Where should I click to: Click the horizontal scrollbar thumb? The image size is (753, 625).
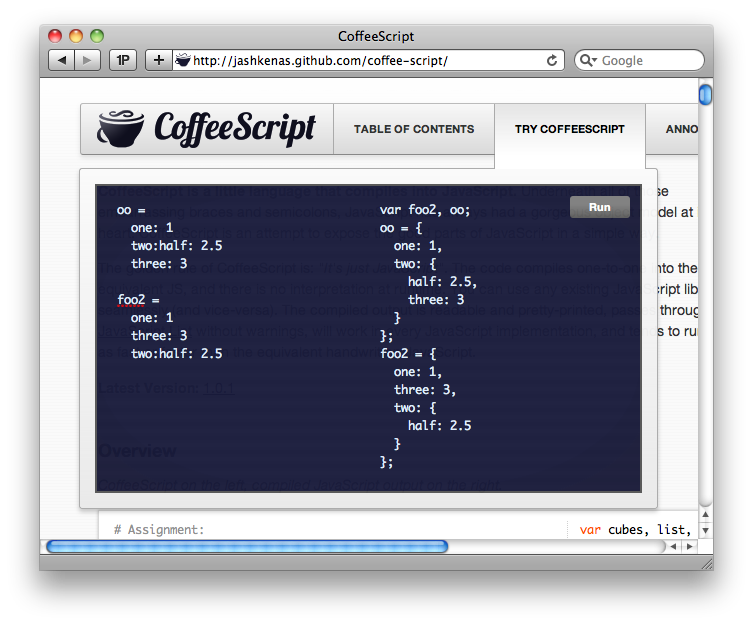point(247,547)
